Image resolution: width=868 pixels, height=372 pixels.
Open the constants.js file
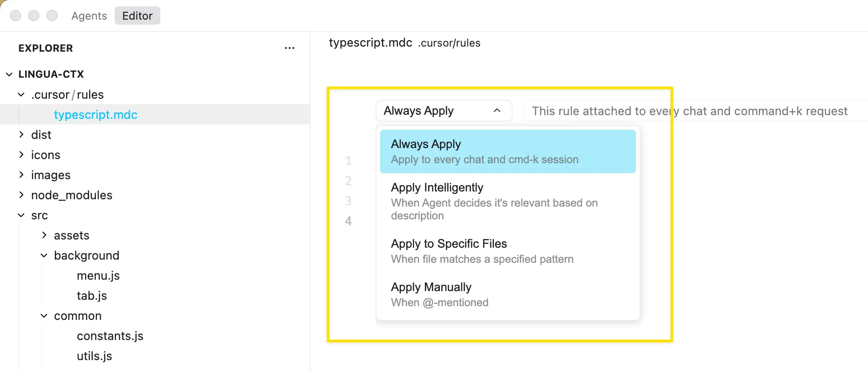click(110, 336)
